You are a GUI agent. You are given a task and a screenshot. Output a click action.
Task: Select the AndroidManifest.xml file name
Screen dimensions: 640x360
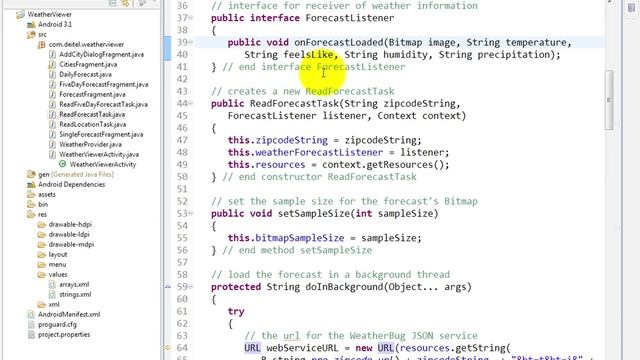(x=69, y=314)
